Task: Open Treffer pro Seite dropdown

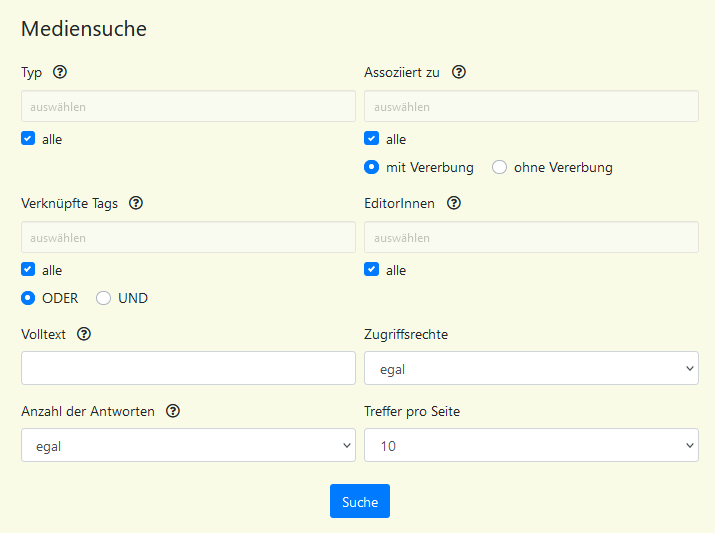Action: (531, 446)
